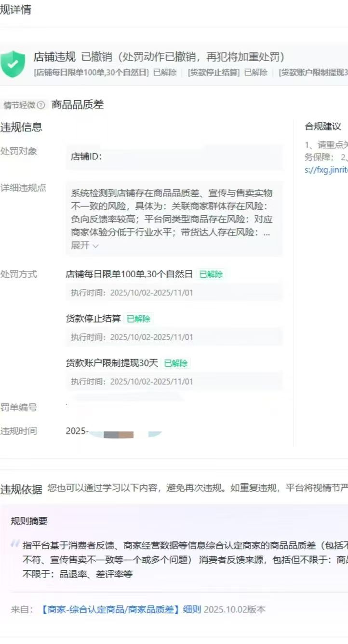Click green 已解除 badge next to 货款账户限制提现30天

pyautogui.click(x=176, y=363)
